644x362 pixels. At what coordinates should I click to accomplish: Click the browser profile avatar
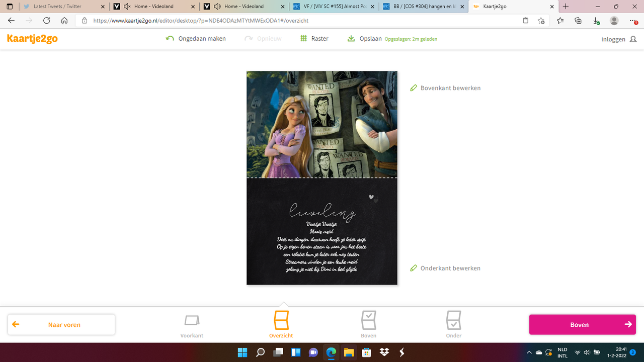click(614, 21)
